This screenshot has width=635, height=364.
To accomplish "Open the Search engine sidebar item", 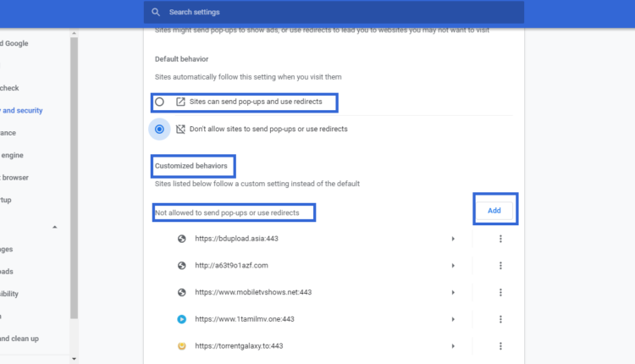I will pos(12,155).
